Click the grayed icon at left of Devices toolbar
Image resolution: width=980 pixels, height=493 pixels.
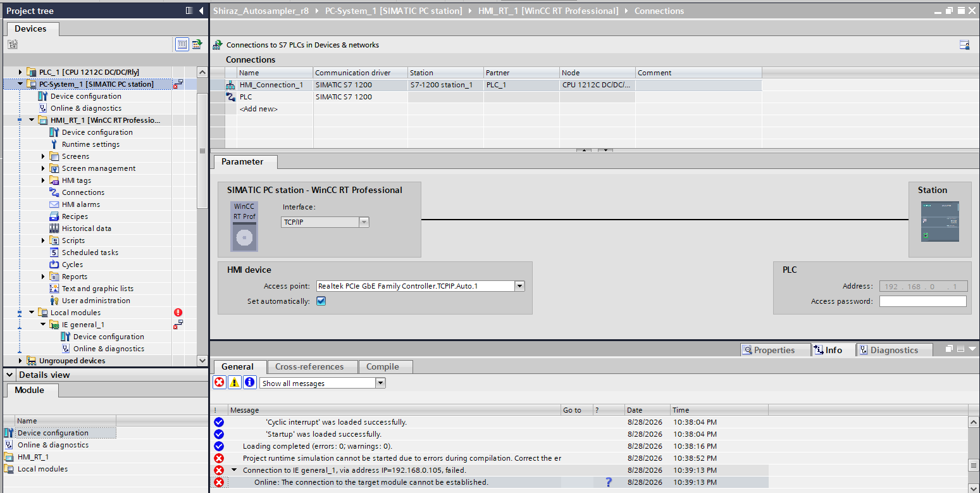point(13,44)
